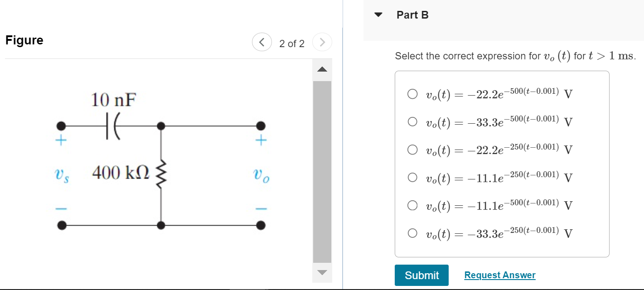Click the scroll-up arrow on figure scrollbar
The height and width of the screenshot is (290, 644).
(322, 70)
